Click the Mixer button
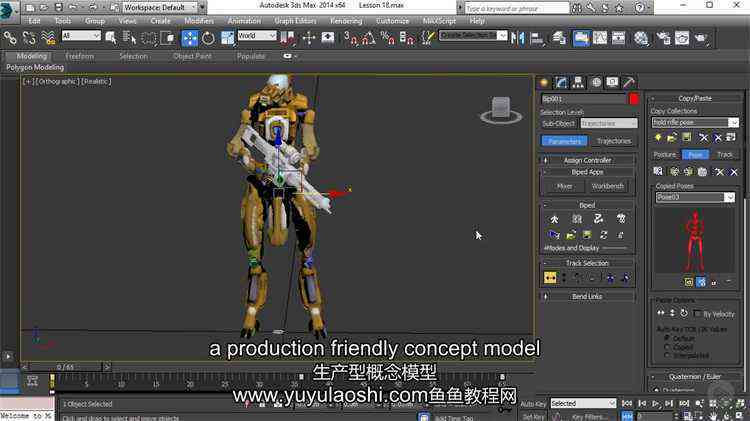 564,186
